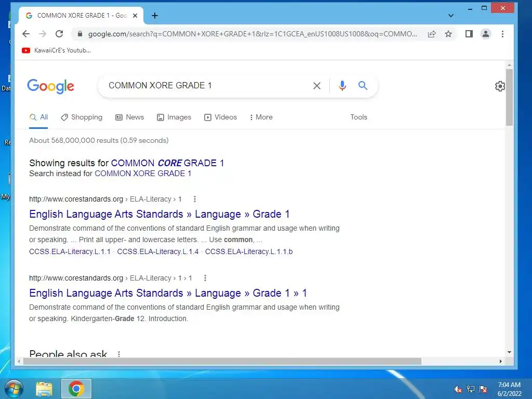Click results count text About 568,000,000 results
532x399 pixels.
click(x=99, y=140)
